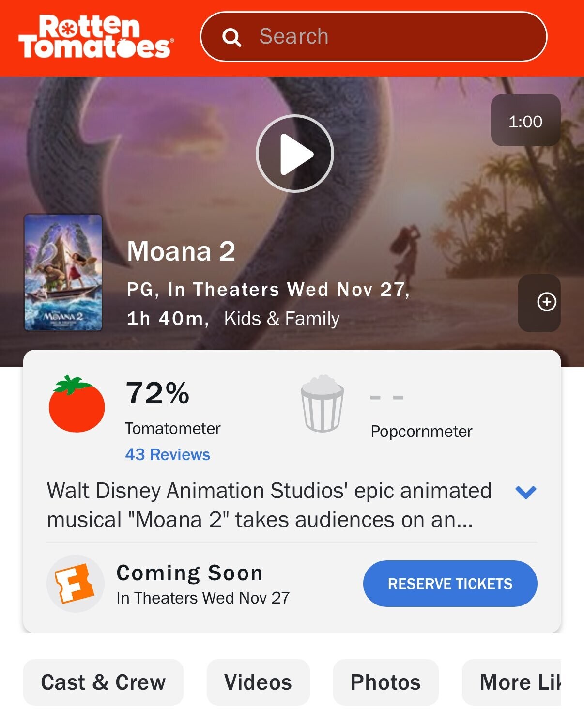Image resolution: width=584 pixels, height=728 pixels.
Task: Open the Moana 2 poster thumbnail
Action: point(63,273)
